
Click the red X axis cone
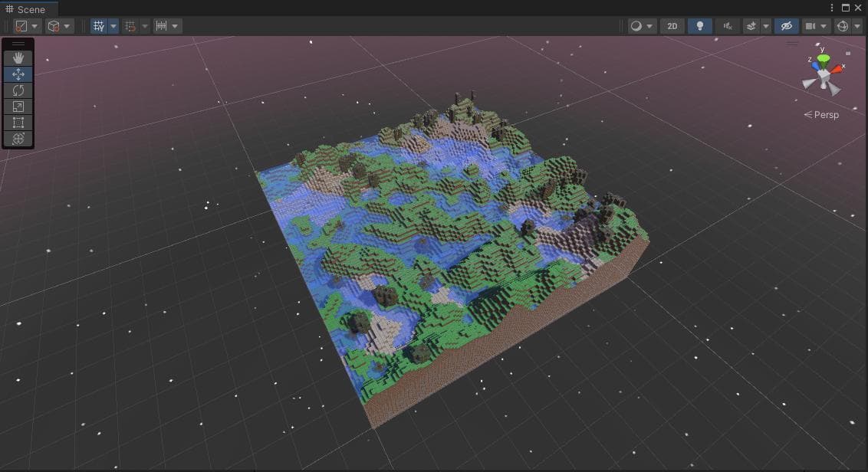pyautogui.click(x=836, y=70)
